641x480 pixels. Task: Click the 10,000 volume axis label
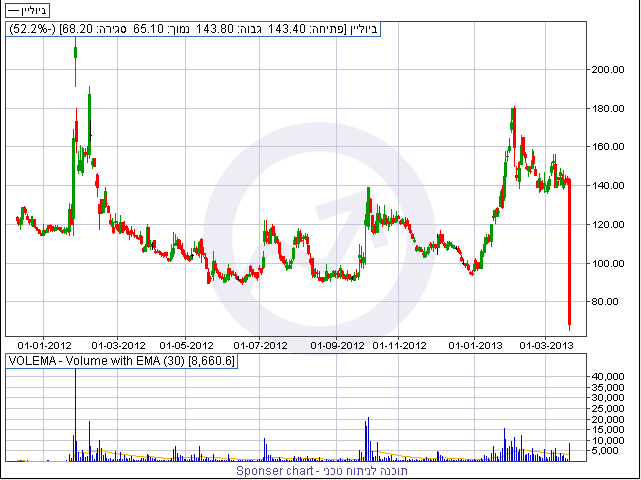click(607, 440)
